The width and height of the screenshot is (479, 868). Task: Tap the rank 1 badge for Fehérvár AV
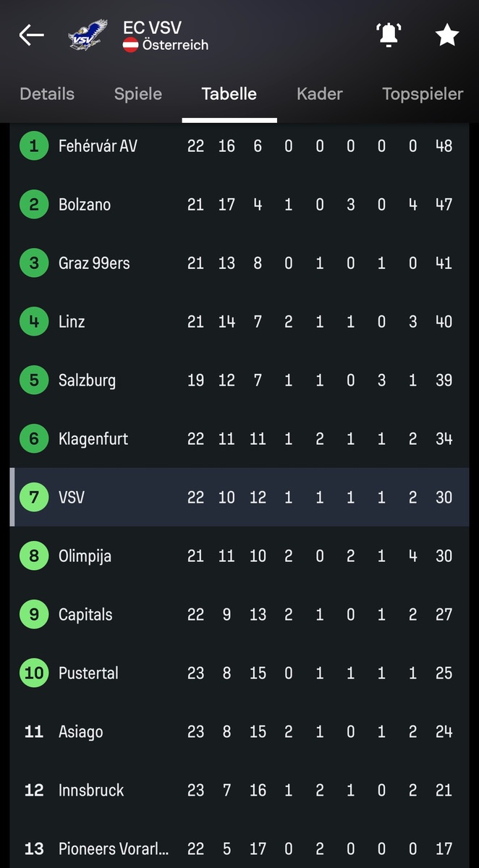click(x=34, y=146)
